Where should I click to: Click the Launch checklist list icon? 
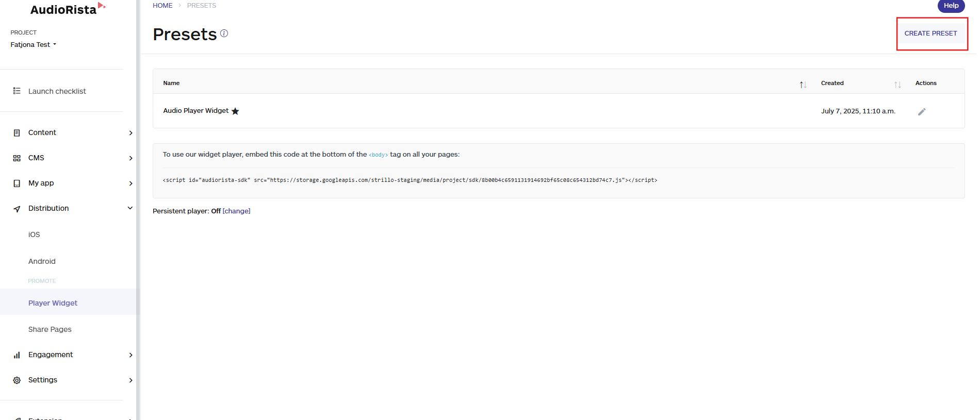17,91
